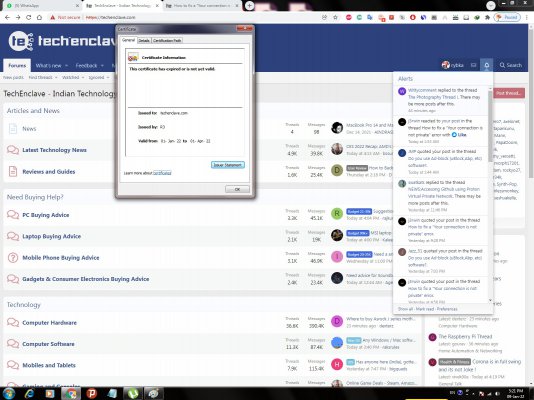Open the Windows Start menu

pos(9,394)
